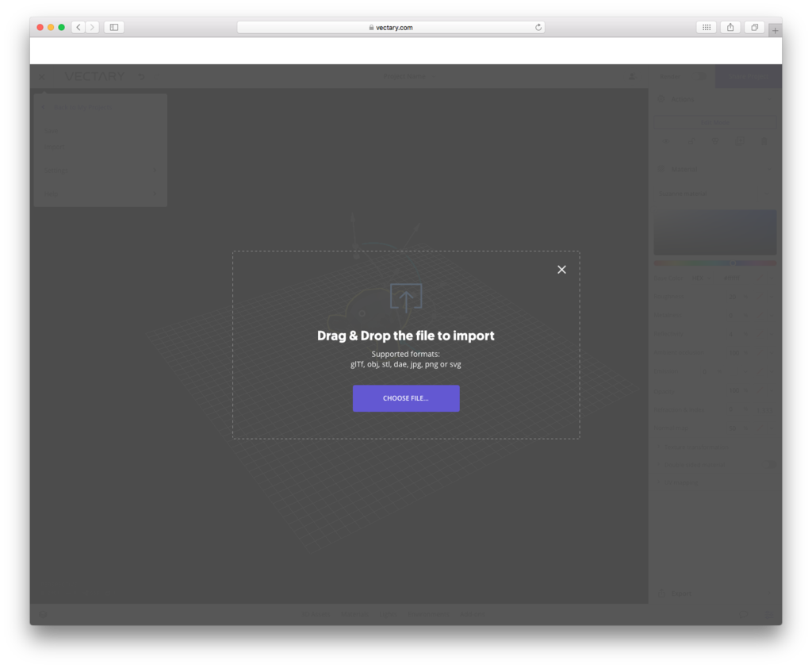Expand Texture transformation section

694,447
